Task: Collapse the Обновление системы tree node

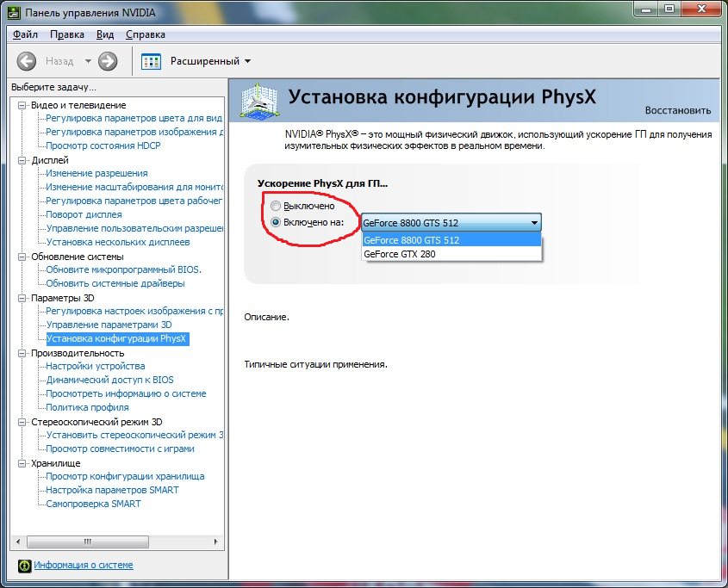Action: [x=22, y=257]
